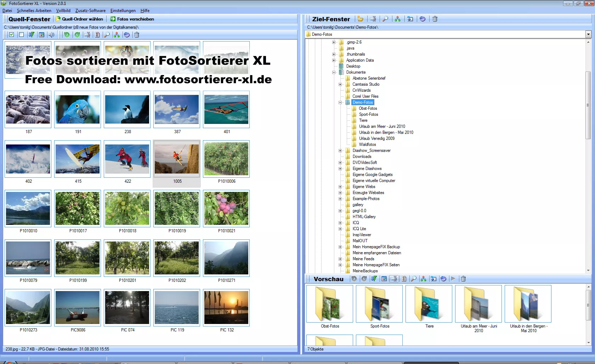Expand the Camtasia Studio tree node
595x364 pixels.
[340, 84]
